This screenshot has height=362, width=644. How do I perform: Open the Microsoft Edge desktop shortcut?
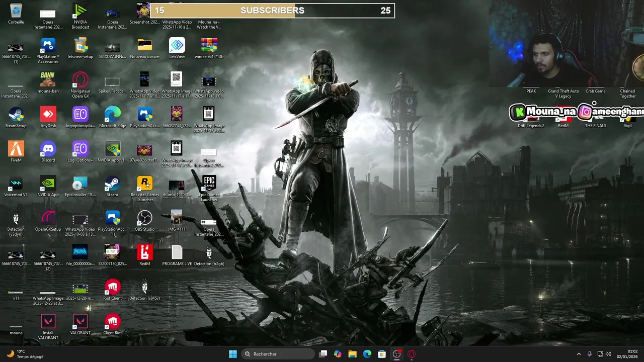(112, 118)
